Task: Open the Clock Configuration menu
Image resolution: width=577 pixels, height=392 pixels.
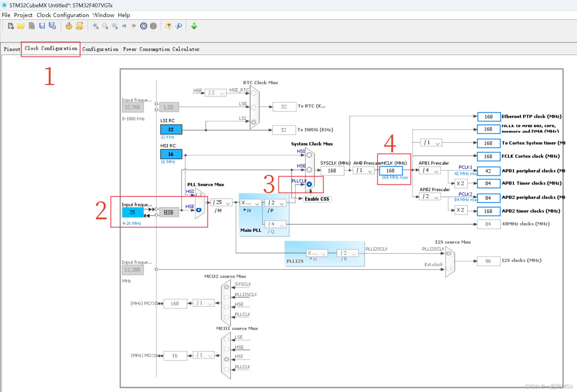Action: click(63, 15)
